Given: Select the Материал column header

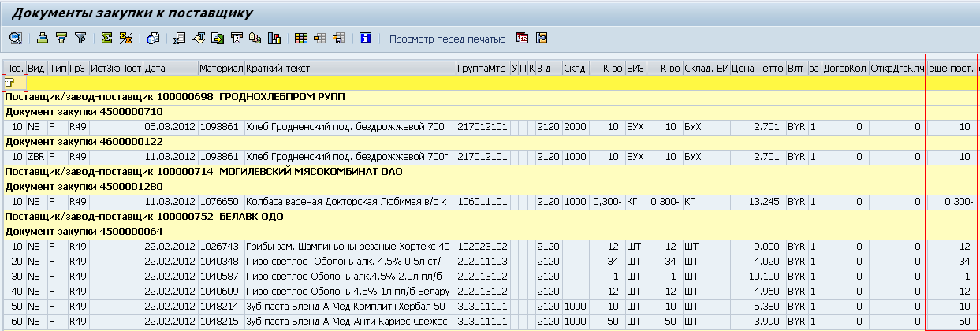Looking at the screenshot, I should point(221,69).
